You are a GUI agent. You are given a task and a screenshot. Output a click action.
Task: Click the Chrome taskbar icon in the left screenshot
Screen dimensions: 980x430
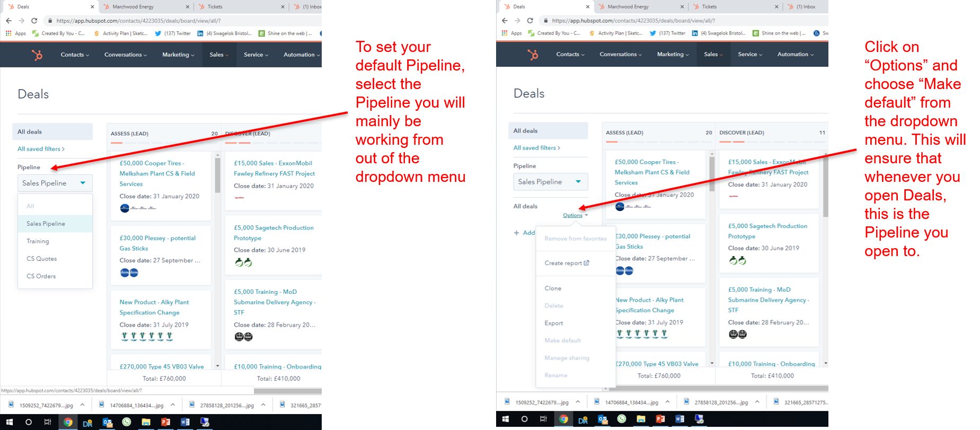coord(68,422)
